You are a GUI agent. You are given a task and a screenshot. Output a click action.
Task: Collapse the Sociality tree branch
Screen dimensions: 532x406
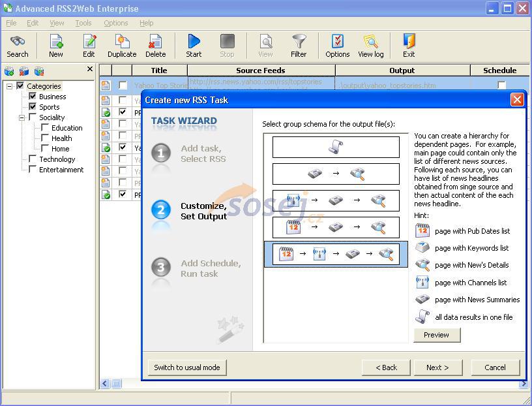[x=22, y=117]
